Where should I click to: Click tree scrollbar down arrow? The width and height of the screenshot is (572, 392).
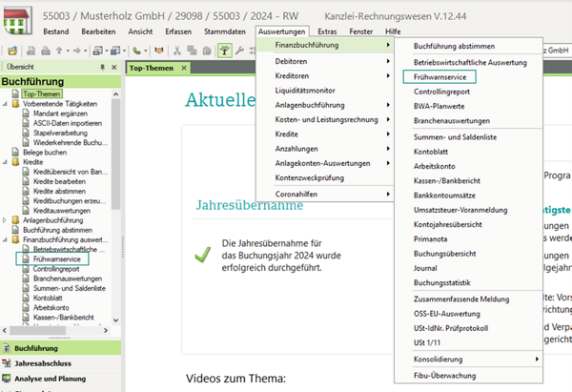click(115, 320)
